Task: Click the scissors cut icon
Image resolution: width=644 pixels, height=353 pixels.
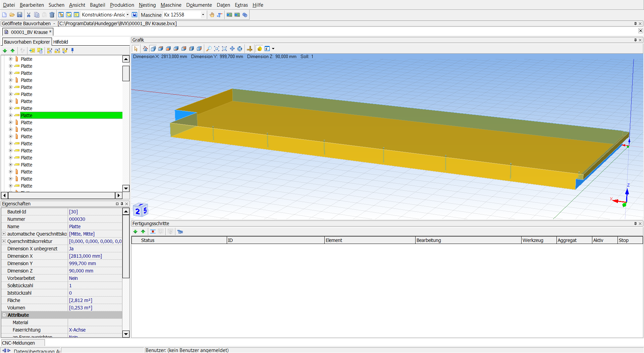Action: (x=29, y=15)
